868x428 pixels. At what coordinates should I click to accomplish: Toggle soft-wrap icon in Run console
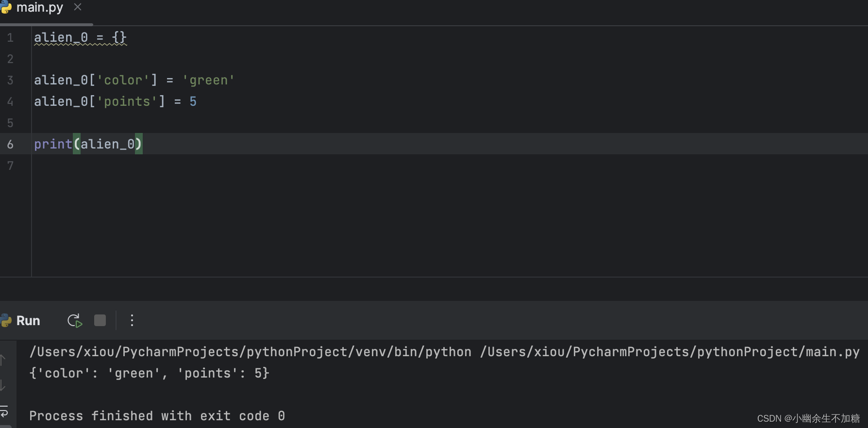[4, 412]
